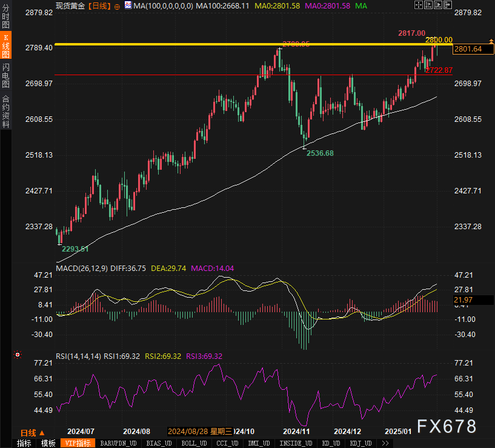Screen dimensions: 495x448
Task: Select the K线图 sidebar tab
Action: [x=5, y=46]
